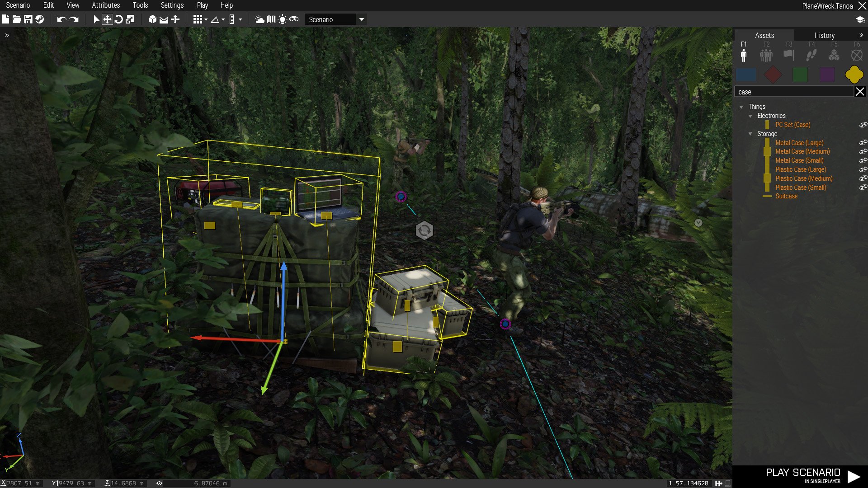Switch to Waypoints mode (F4 footprints icon)
868x488 pixels.
click(811, 55)
